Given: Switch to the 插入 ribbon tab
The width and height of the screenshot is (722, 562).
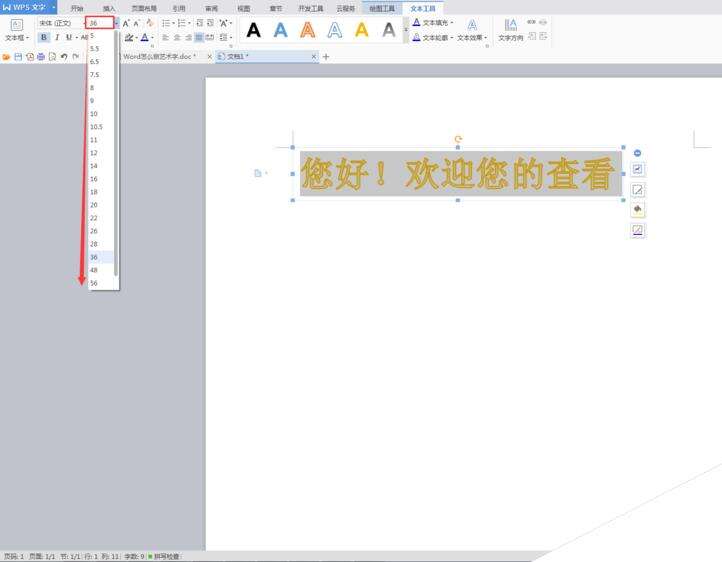Looking at the screenshot, I should 109,8.
